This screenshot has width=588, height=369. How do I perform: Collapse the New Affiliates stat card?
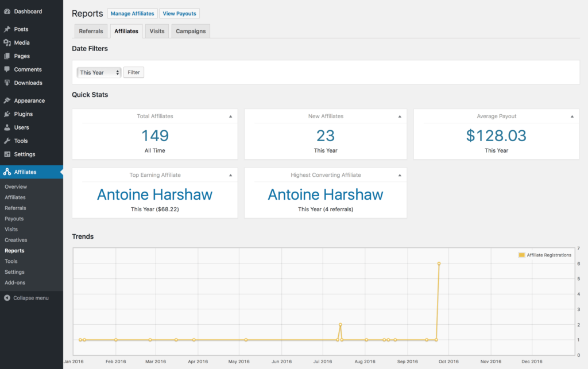400,116
